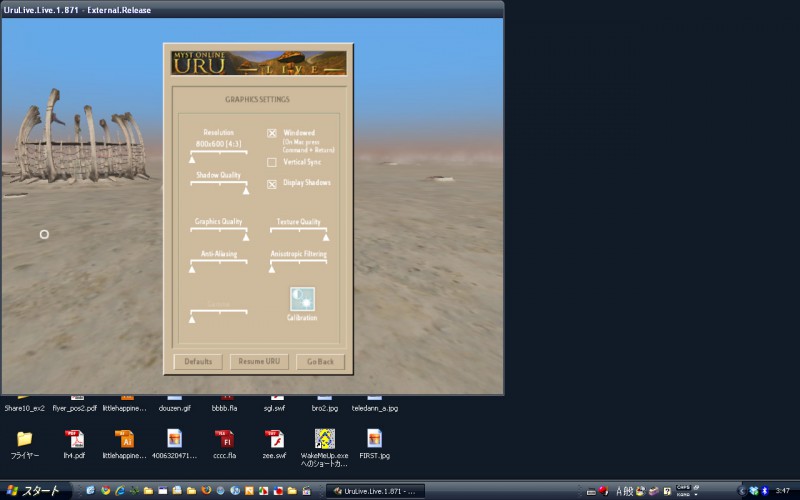The height and width of the screenshot is (500, 800).
Task: Select the Illustrator littlehappine file icon
Action: click(x=124, y=439)
